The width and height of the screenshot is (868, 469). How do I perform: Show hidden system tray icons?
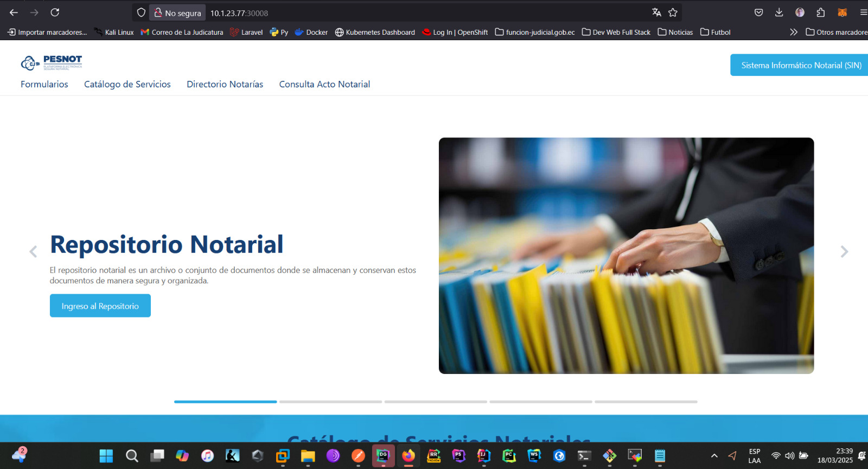[x=714, y=456]
